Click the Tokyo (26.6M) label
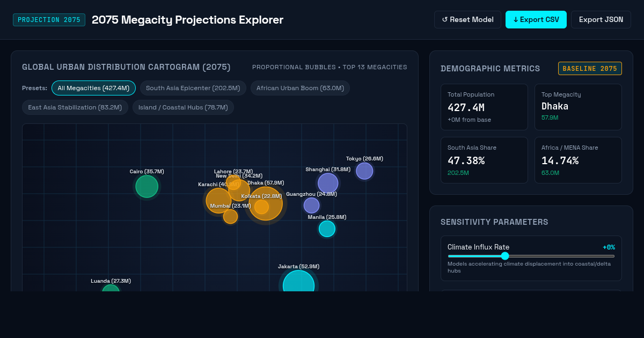The image size is (644, 338). pos(364,159)
